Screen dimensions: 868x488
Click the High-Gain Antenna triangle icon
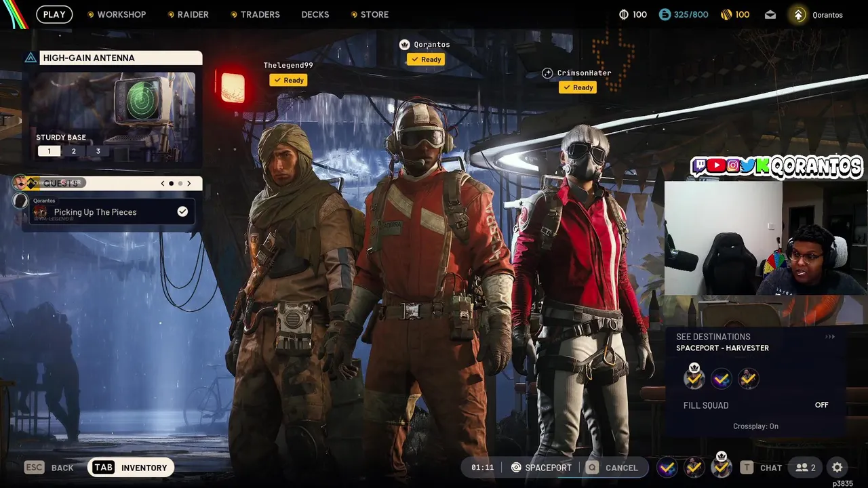point(31,58)
